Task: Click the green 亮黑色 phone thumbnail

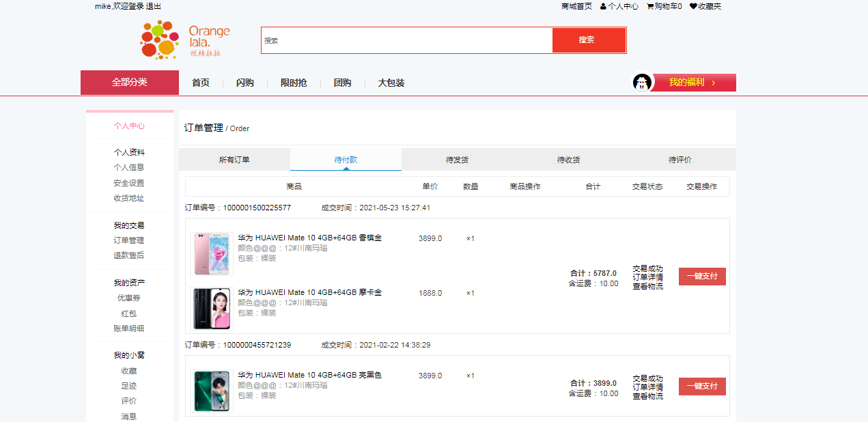Action: click(x=212, y=391)
